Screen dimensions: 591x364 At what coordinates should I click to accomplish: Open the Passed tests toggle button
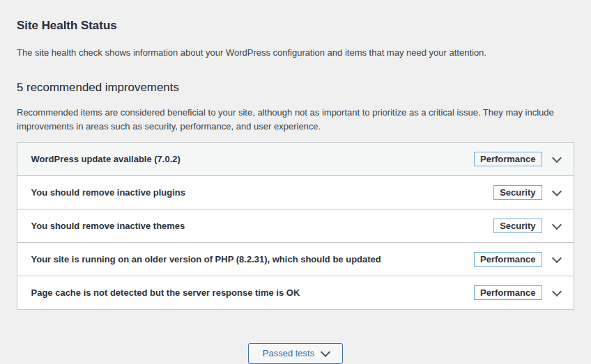(295, 354)
